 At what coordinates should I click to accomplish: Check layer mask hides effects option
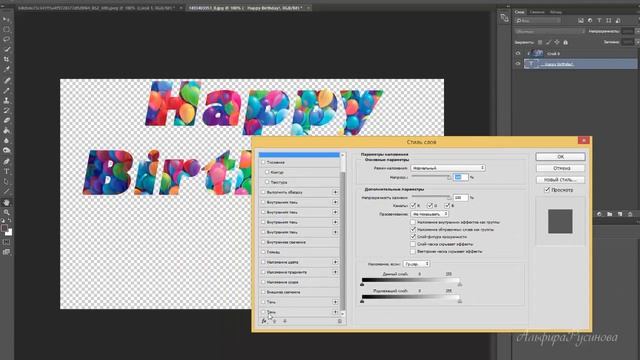(413, 244)
